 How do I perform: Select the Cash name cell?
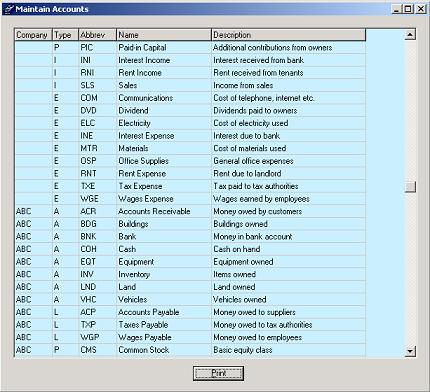(x=164, y=249)
